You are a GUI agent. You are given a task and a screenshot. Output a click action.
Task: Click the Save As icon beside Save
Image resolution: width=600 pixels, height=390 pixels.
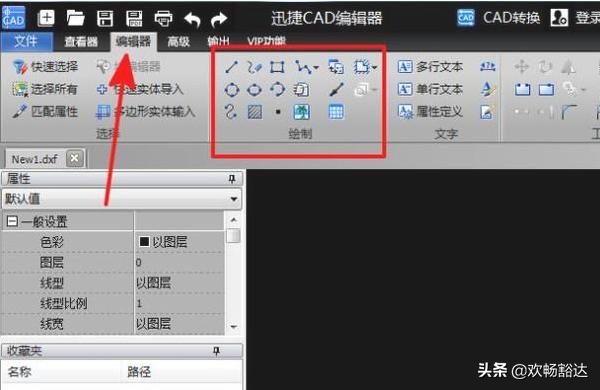coord(134,18)
